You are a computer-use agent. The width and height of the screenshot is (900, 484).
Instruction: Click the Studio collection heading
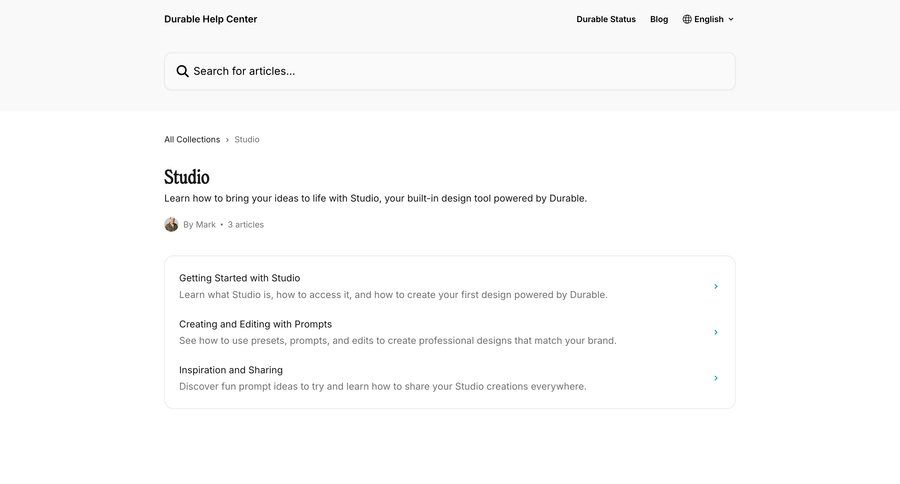click(x=187, y=177)
